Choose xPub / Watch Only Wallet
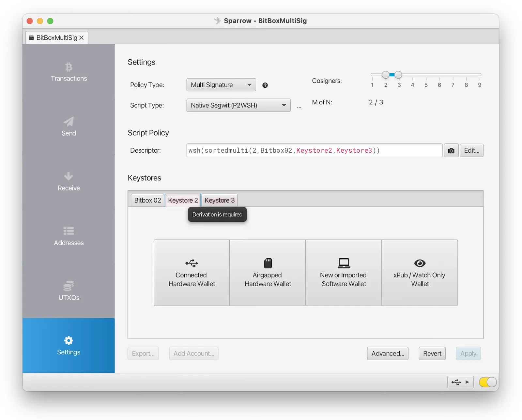Screen dimensions: 522x420 click(420, 273)
